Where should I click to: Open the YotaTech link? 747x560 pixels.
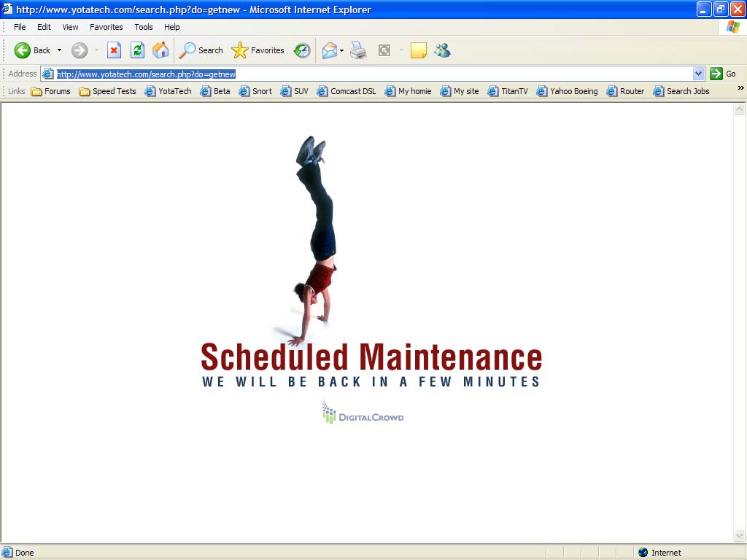coord(169,91)
